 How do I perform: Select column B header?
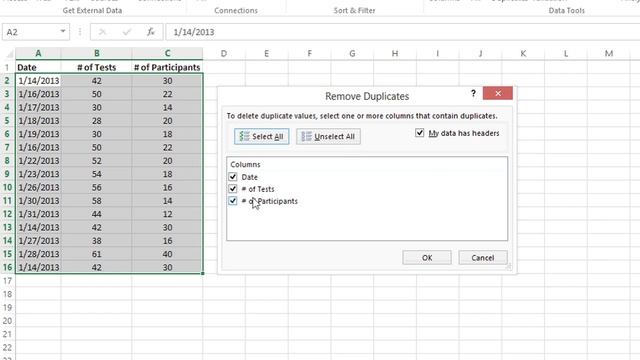point(96,53)
